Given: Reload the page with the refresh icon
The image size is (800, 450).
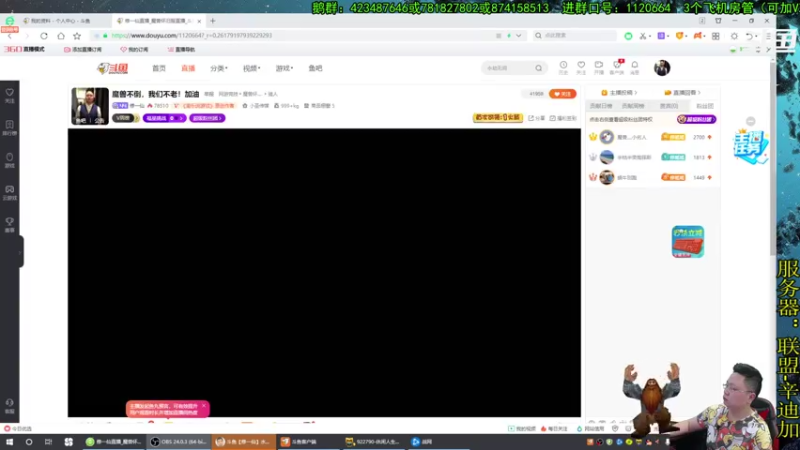Looking at the screenshot, I should [44, 36].
